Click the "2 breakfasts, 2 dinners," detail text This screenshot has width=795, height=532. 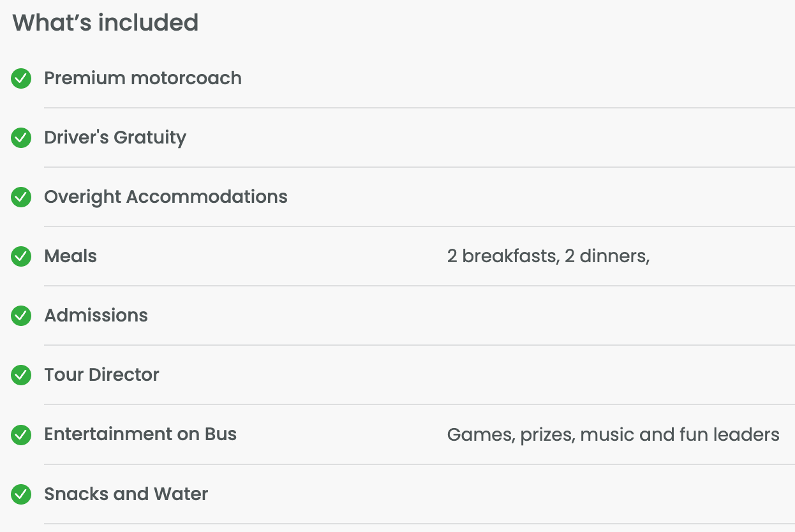point(548,256)
